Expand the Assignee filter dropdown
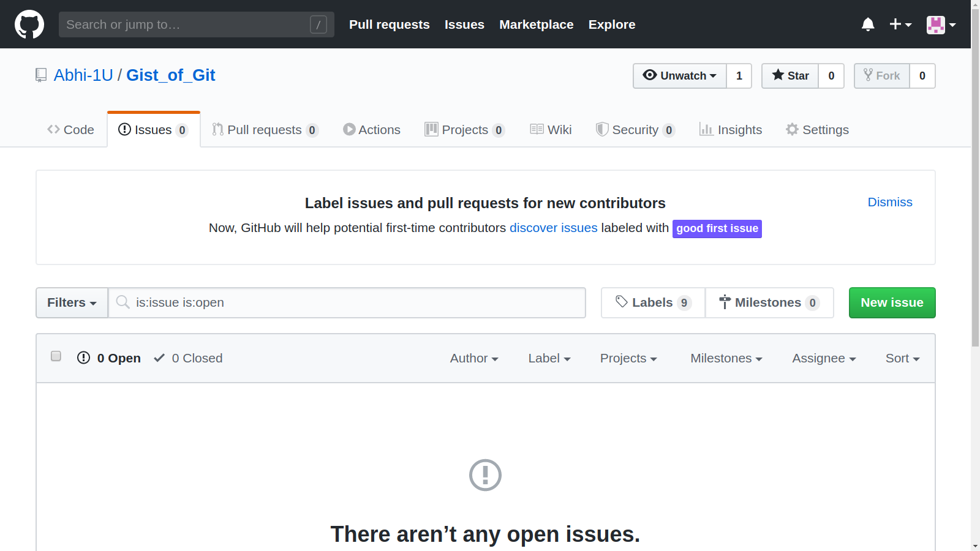The image size is (980, 551). click(x=824, y=358)
